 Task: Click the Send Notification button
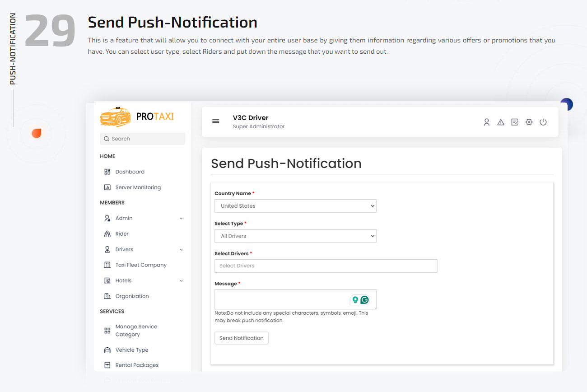[x=241, y=338]
